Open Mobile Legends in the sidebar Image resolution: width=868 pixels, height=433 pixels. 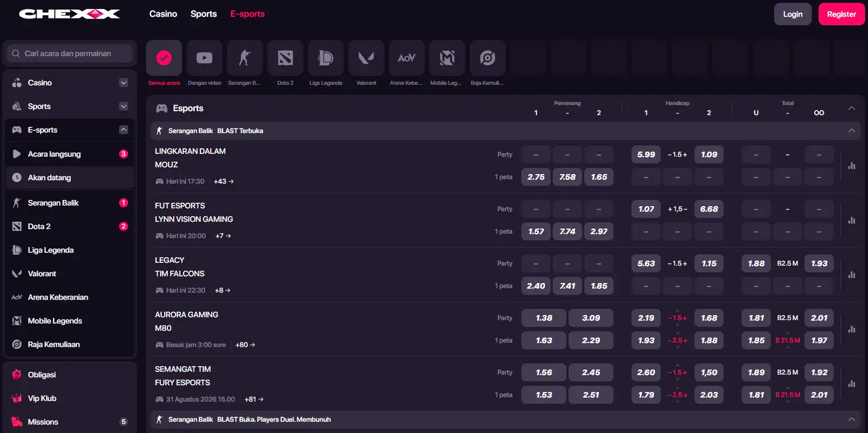click(70, 321)
